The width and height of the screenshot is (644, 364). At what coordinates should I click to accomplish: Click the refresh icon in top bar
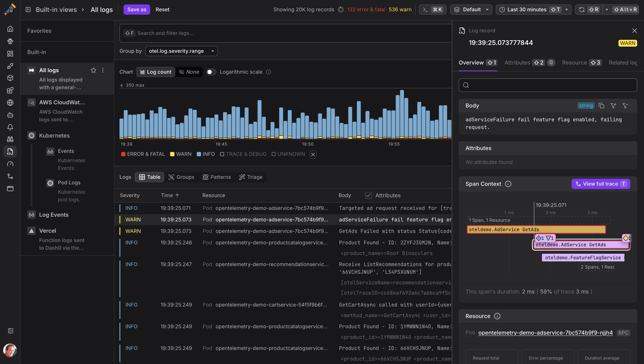pyautogui.click(x=582, y=10)
